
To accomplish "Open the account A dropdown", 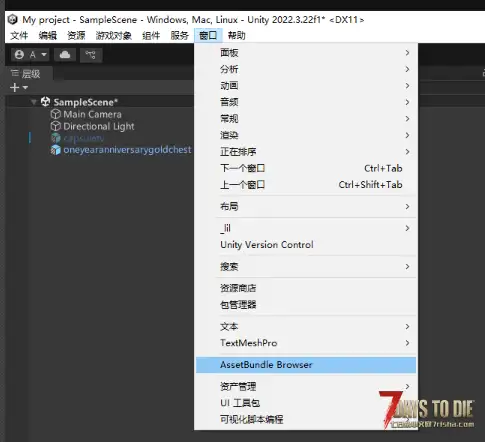I will pos(30,54).
